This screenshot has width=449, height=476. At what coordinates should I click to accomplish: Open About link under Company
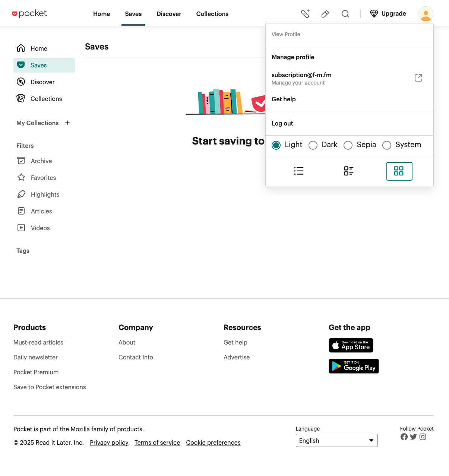pos(127,342)
